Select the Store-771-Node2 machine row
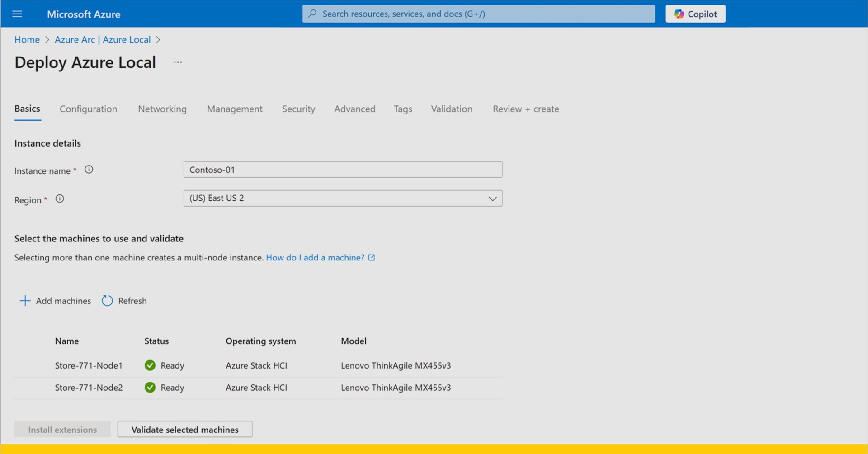Viewport: 868px width, 454px height. pos(89,388)
